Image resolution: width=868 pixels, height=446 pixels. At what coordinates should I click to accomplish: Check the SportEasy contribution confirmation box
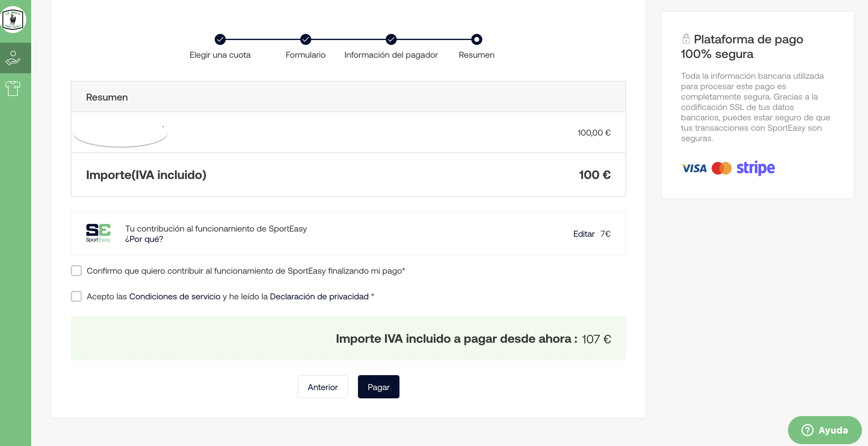coord(76,271)
